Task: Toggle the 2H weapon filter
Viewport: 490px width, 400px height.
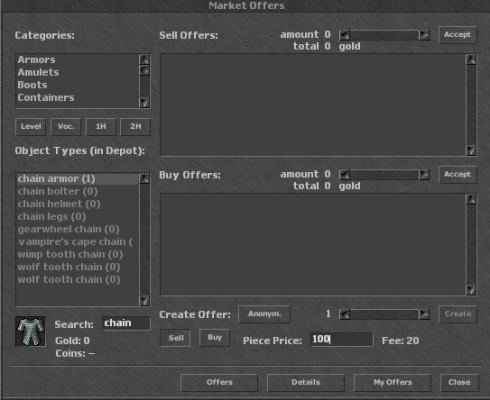Action: [x=135, y=127]
